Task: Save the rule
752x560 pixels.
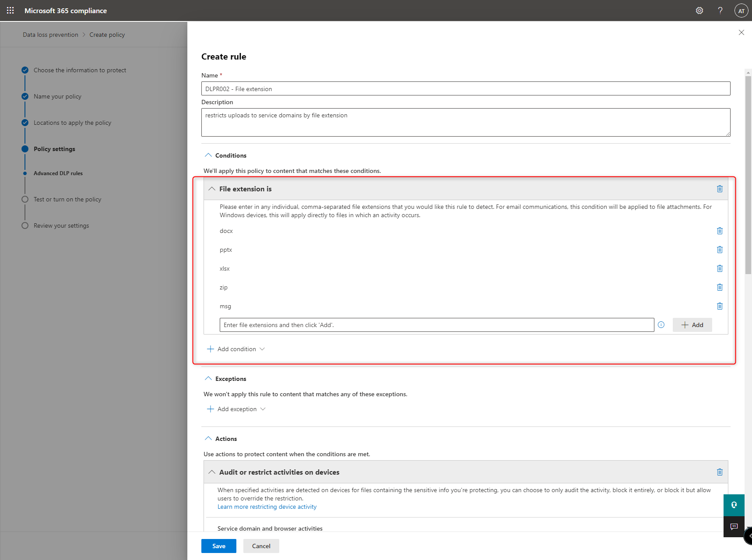Action: pyautogui.click(x=218, y=546)
